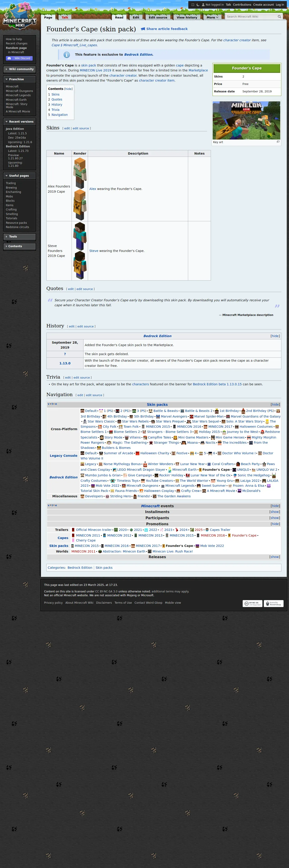Click the search magnifier icon
Screen dimensions: 289x868
pos(279,16)
